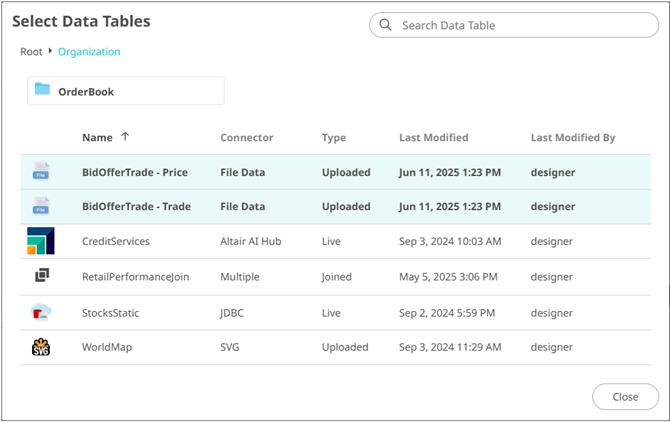
Task: Click the OrderBook folder icon
Action: click(42, 91)
